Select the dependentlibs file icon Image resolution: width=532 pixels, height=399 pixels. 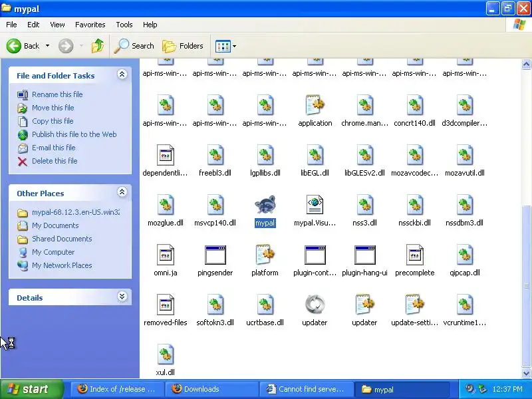[165, 155]
